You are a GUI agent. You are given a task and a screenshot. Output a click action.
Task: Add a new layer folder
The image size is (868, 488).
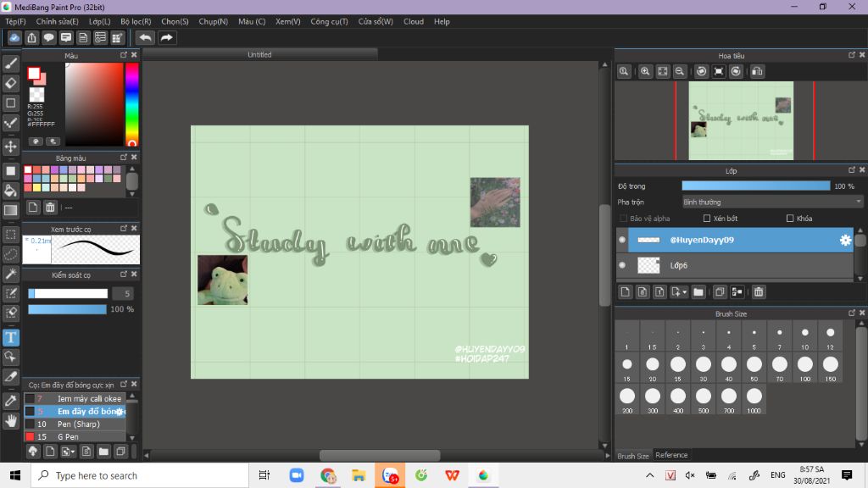698,291
